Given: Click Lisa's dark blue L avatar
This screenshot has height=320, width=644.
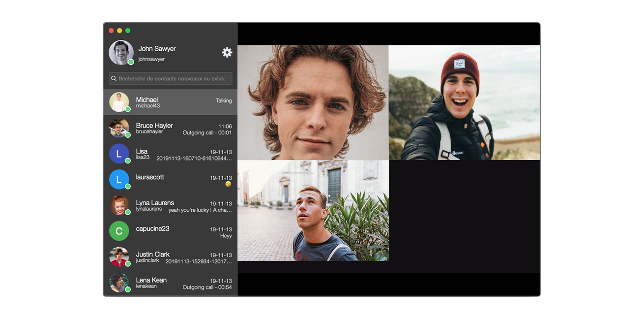Looking at the screenshot, I should click(119, 154).
